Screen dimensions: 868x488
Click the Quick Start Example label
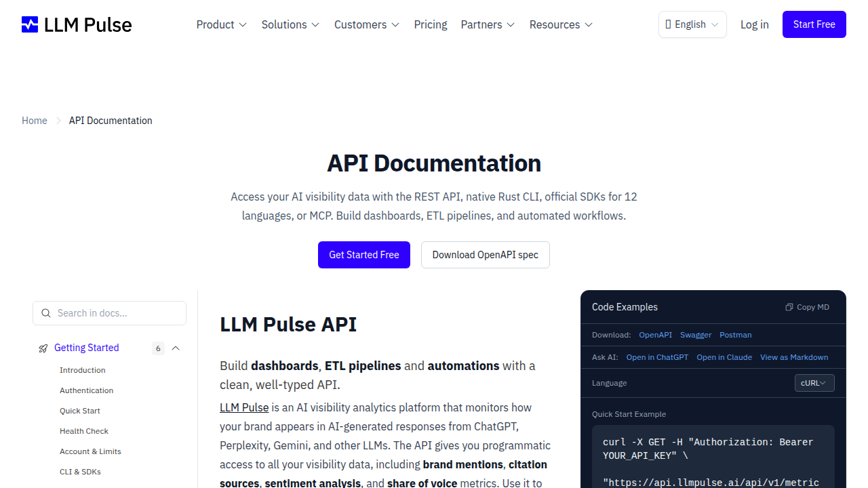pos(629,414)
